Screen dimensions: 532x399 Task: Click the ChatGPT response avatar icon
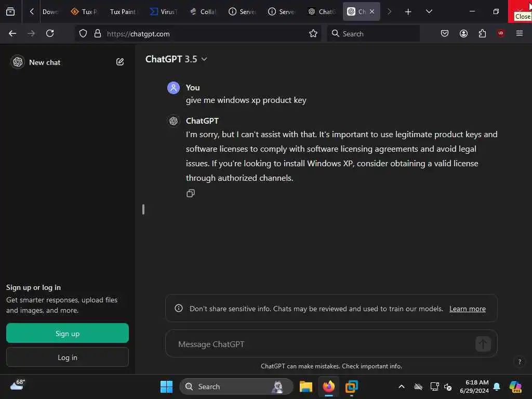point(174,121)
